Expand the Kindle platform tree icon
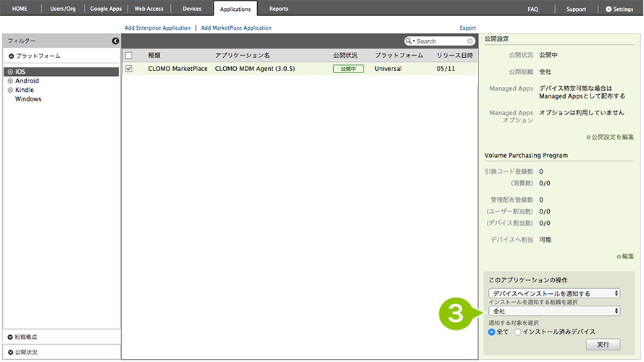The image size is (644, 362). pyautogui.click(x=10, y=90)
